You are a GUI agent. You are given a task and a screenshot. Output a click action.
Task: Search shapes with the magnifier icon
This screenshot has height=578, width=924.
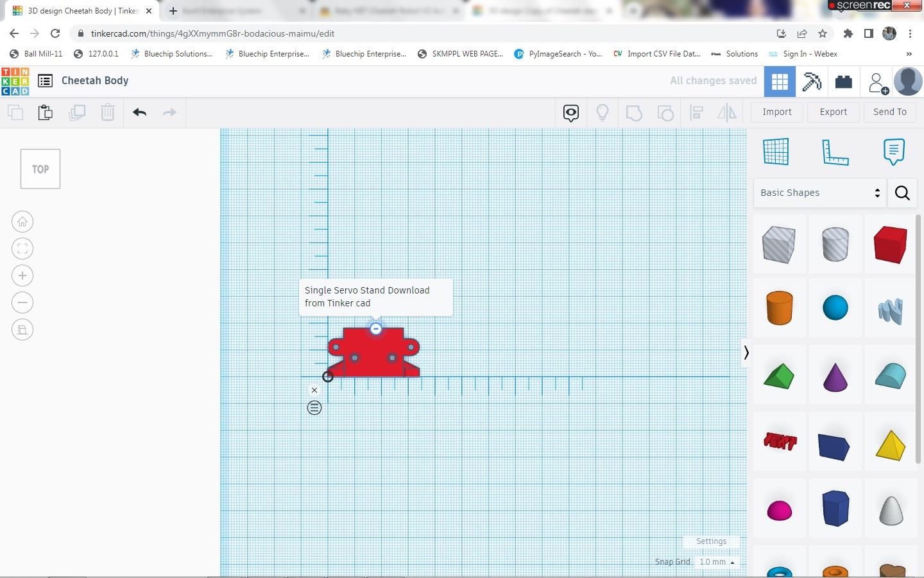point(902,193)
